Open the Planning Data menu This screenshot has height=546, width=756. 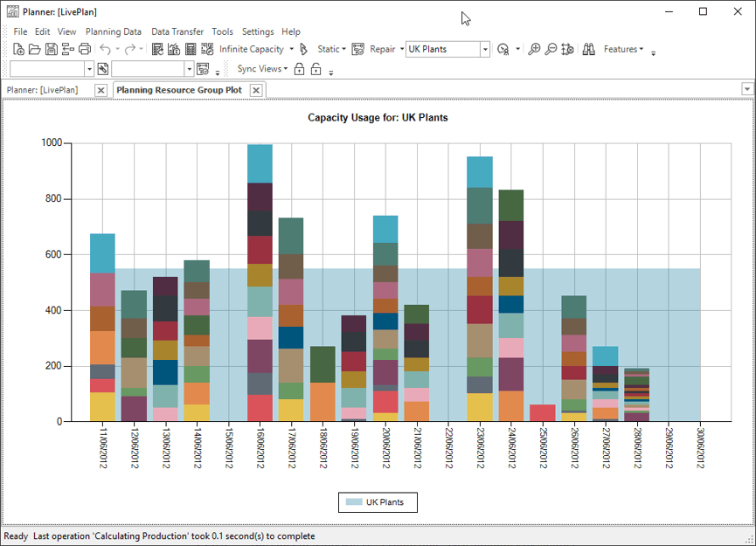coord(114,31)
